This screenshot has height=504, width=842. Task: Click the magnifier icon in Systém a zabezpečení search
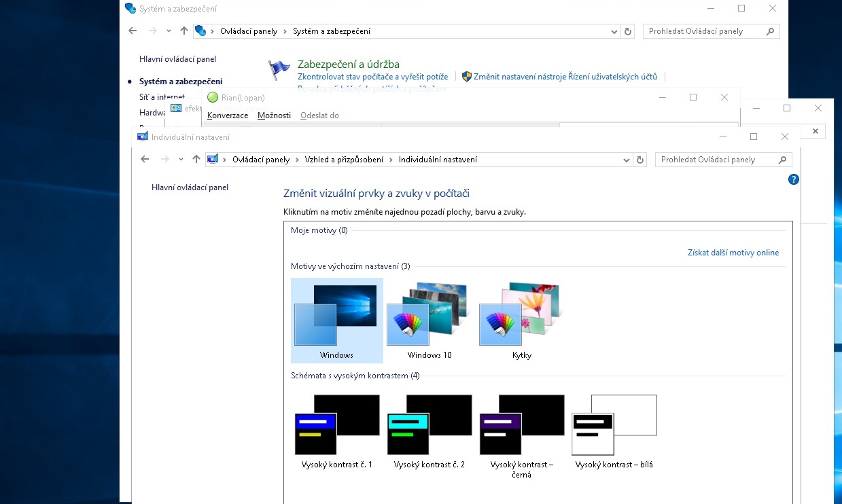(x=770, y=31)
